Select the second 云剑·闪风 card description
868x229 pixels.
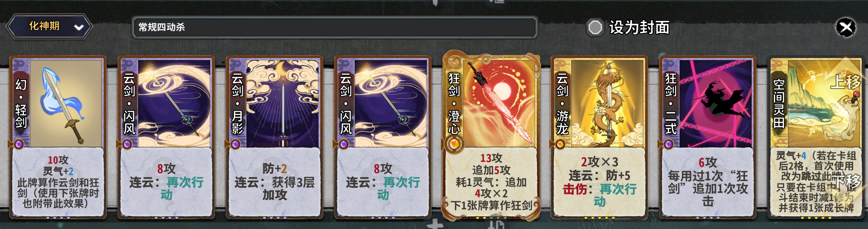tap(382, 182)
